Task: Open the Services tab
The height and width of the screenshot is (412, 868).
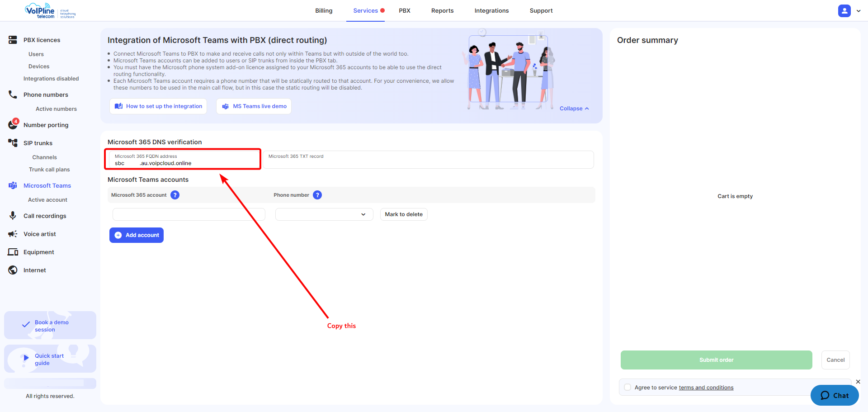Action: (x=366, y=10)
